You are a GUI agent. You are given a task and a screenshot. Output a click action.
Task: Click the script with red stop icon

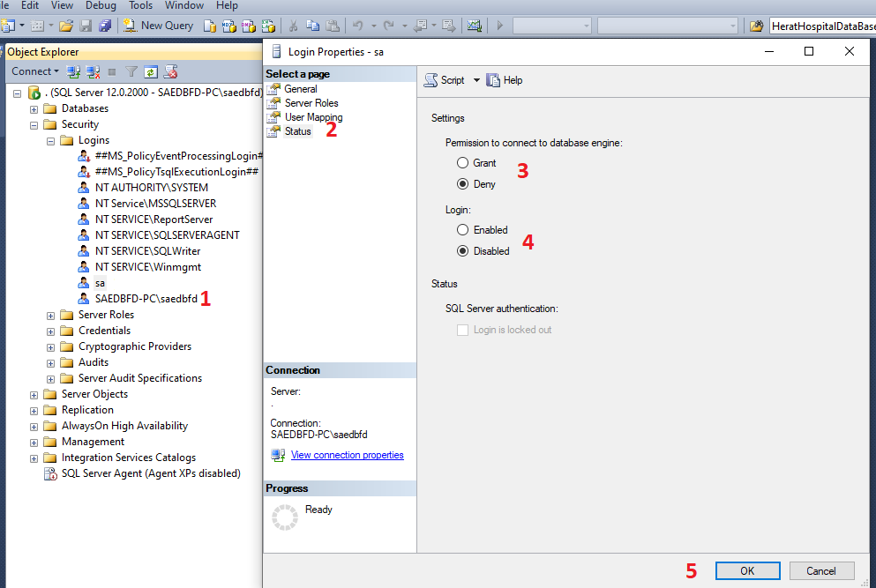pyautogui.click(x=170, y=71)
